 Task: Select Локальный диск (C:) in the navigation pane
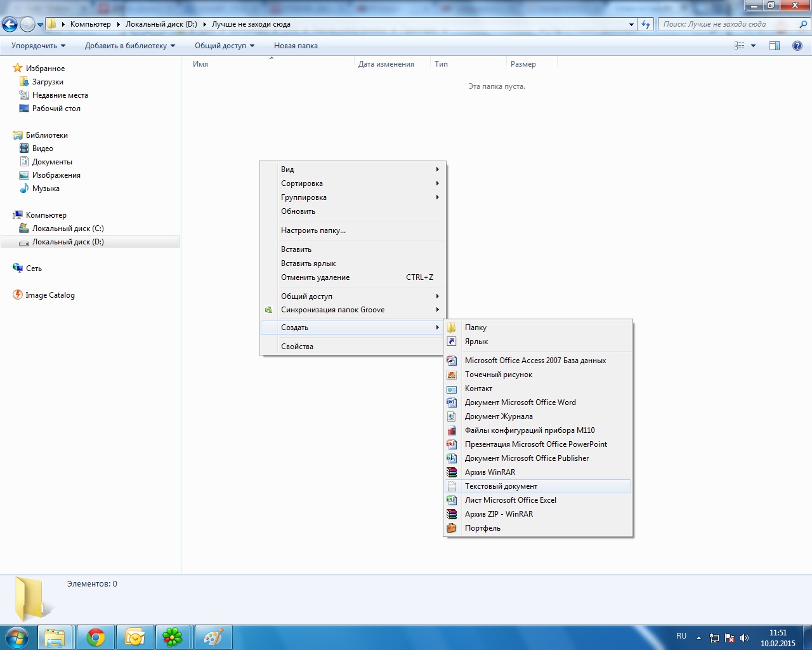[x=68, y=229]
